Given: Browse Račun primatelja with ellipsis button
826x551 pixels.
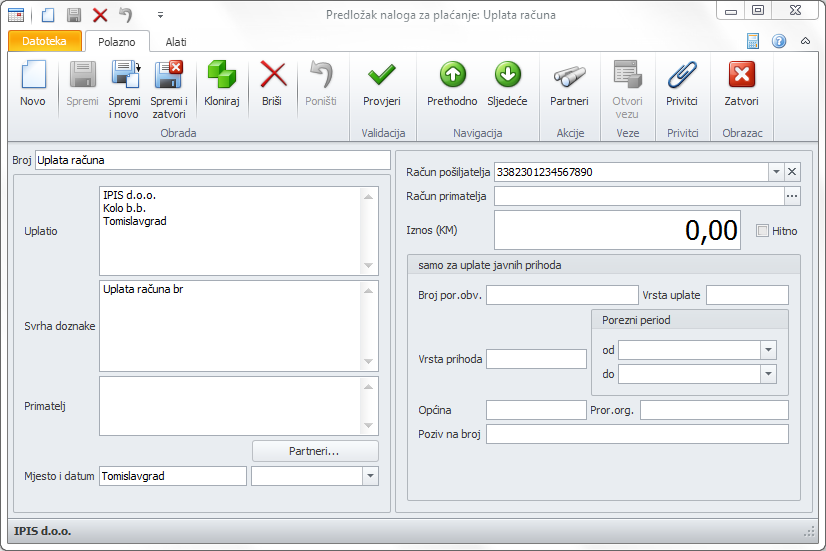Looking at the screenshot, I should (792, 196).
